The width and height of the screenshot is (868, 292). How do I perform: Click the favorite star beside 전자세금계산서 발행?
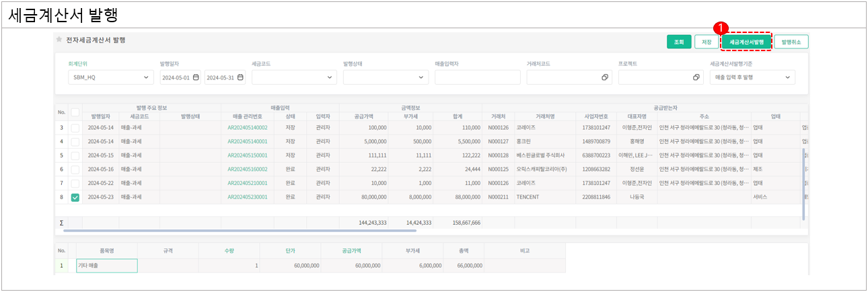click(59, 40)
